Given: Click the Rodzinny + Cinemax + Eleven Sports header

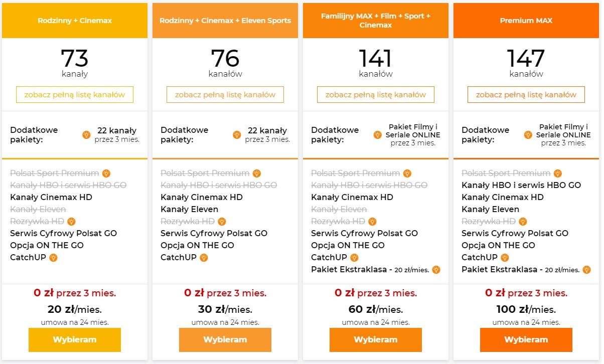Looking at the screenshot, I should tap(225, 21).
